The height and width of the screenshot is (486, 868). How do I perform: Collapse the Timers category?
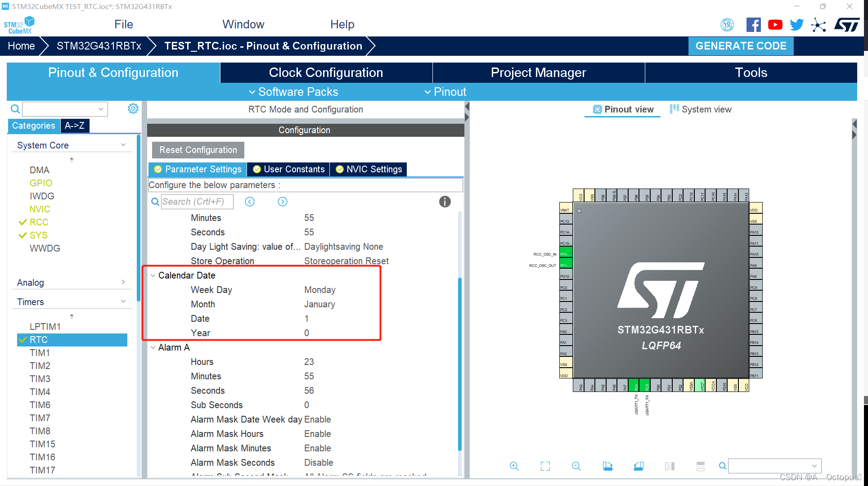coord(123,301)
